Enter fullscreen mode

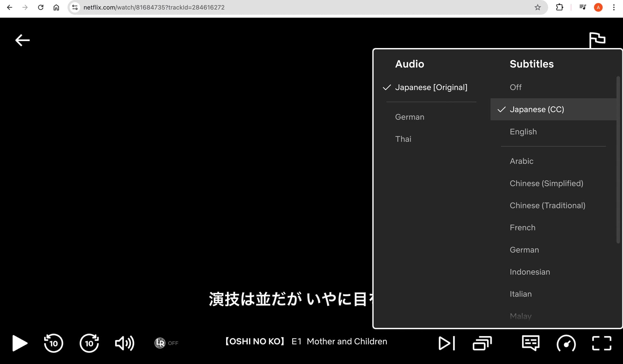[602, 343]
